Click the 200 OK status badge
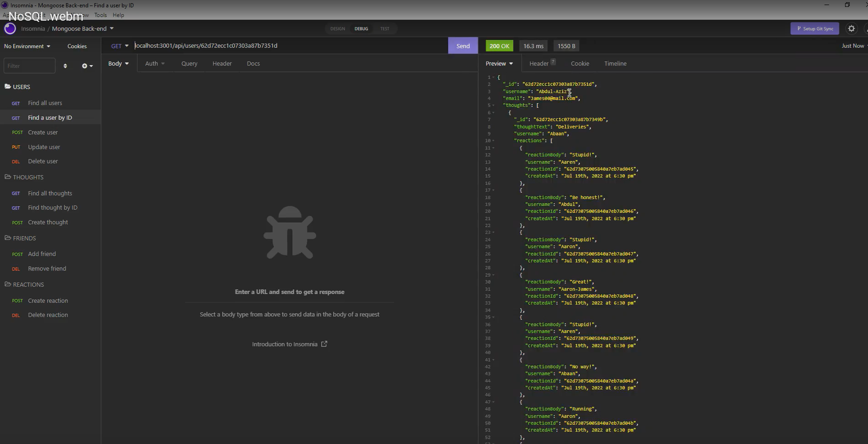The height and width of the screenshot is (444, 868). click(x=500, y=46)
